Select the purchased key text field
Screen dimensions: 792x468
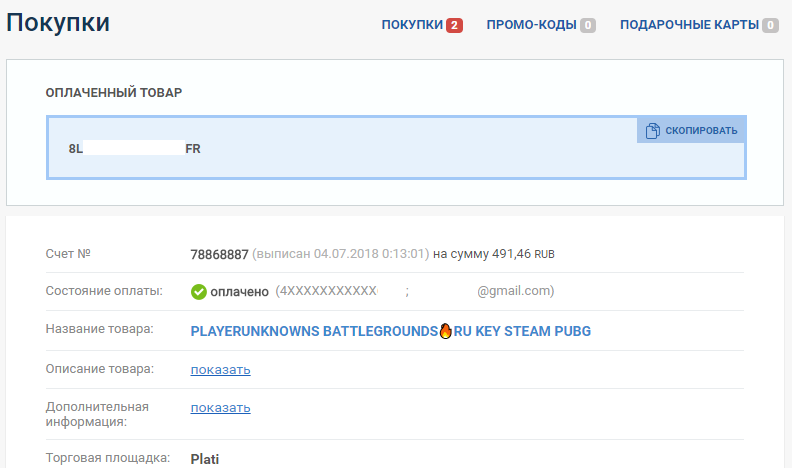pos(396,148)
